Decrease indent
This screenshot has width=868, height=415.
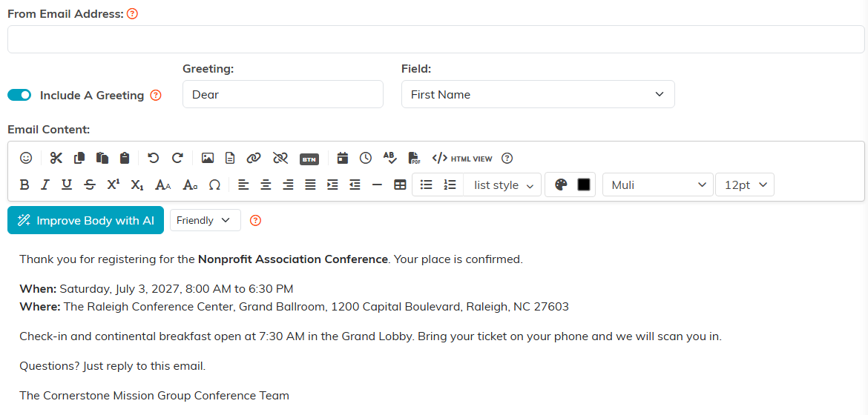(x=355, y=185)
